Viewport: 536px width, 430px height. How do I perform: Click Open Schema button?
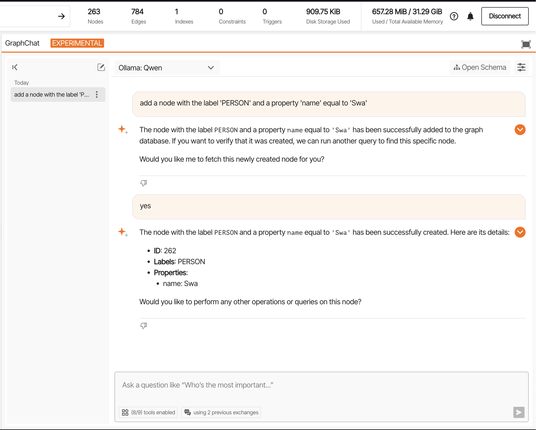[x=480, y=67]
